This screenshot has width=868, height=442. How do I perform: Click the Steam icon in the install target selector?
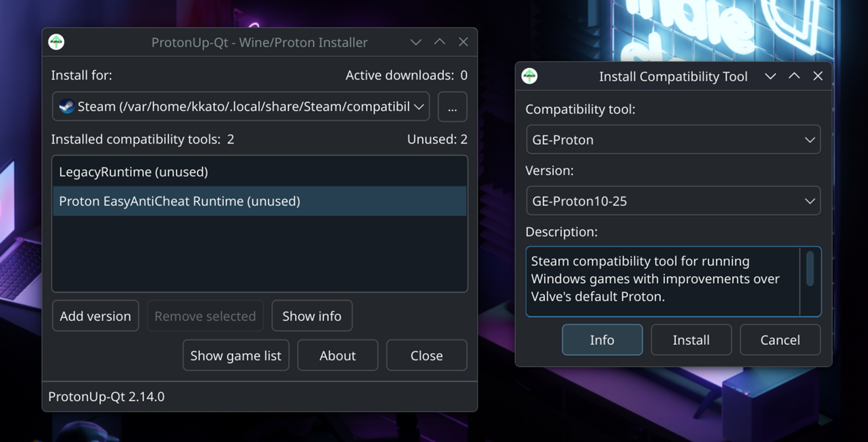tap(67, 106)
